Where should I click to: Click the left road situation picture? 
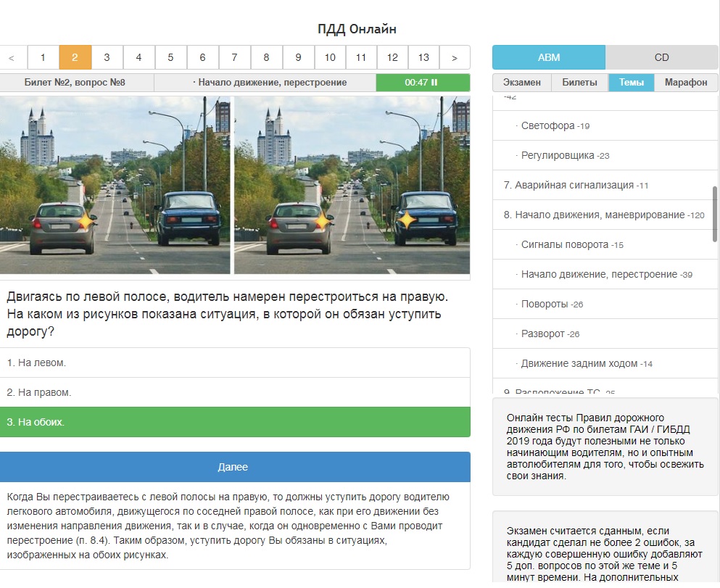point(115,185)
